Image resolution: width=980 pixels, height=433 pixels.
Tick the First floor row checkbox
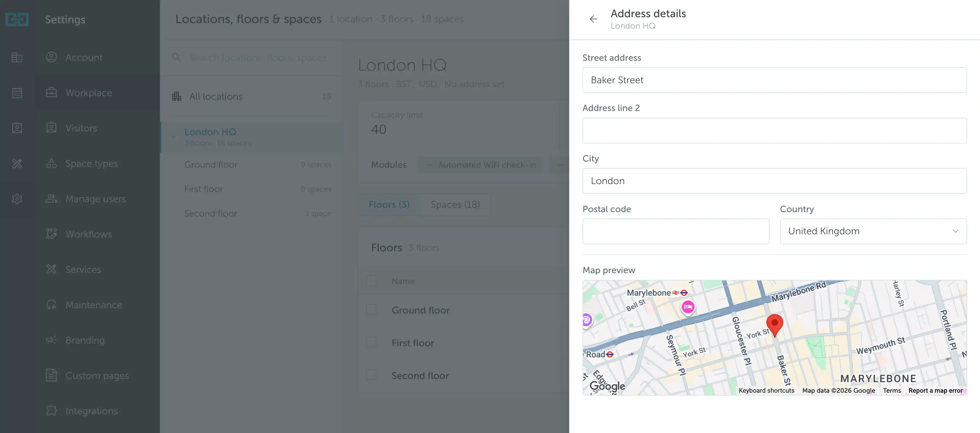click(x=371, y=342)
